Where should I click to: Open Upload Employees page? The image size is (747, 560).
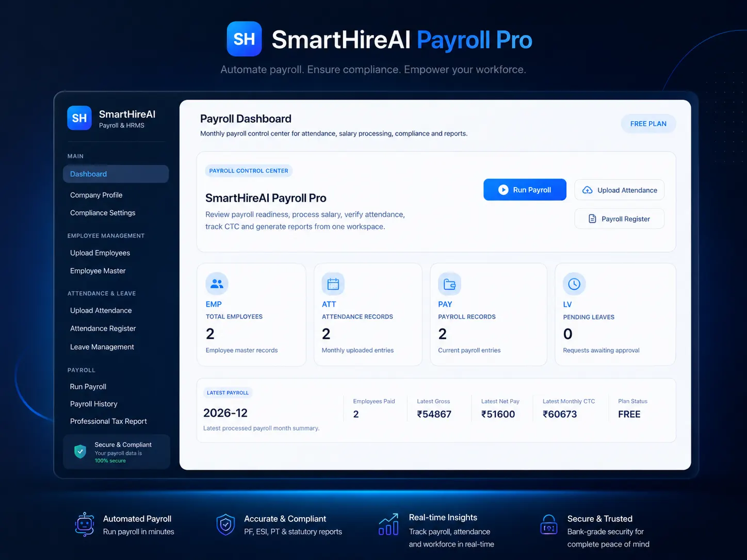pos(100,253)
